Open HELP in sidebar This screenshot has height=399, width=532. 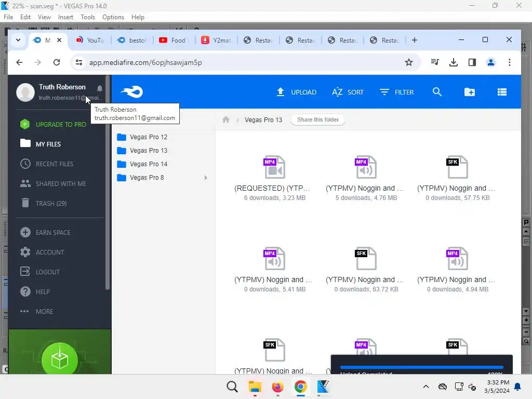35,291
